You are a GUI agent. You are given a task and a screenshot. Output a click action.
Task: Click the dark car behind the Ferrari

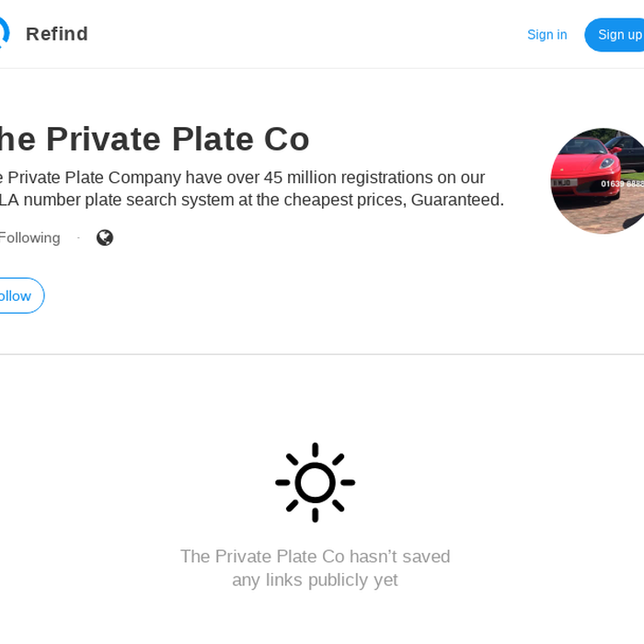(627, 152)
